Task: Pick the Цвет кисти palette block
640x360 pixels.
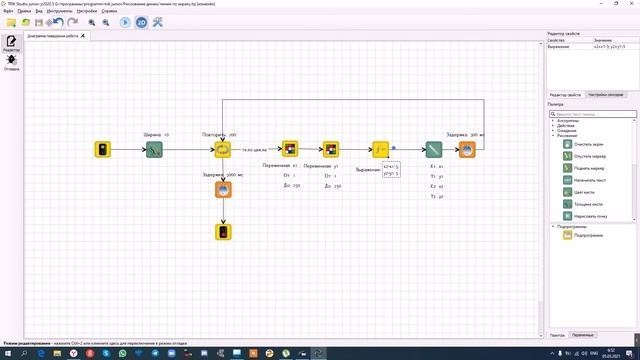Action: click(x=579, y=192)
